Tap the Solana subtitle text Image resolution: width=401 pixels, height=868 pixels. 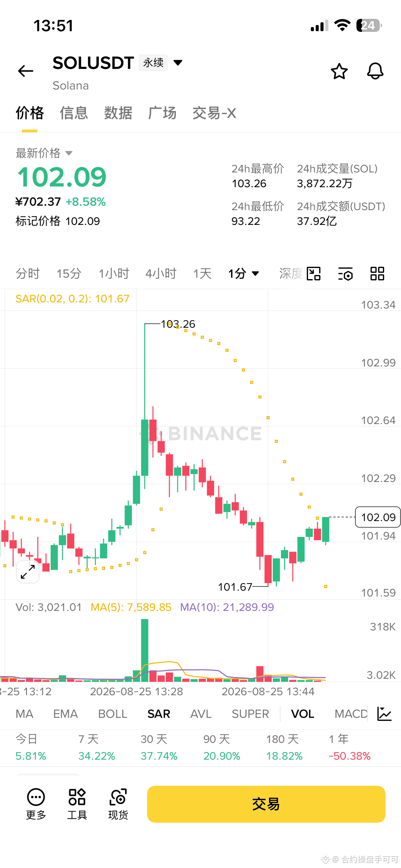(x=71, y=86)
